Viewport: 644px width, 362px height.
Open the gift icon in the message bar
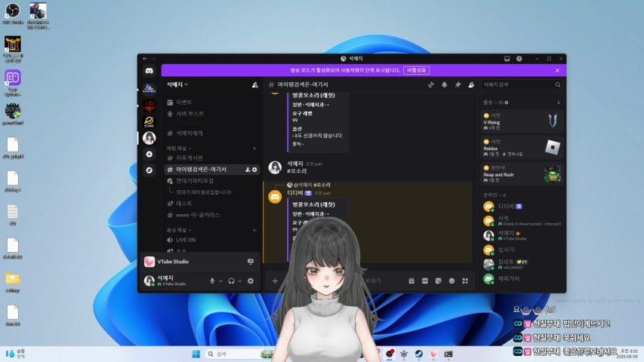coord(411,281)
